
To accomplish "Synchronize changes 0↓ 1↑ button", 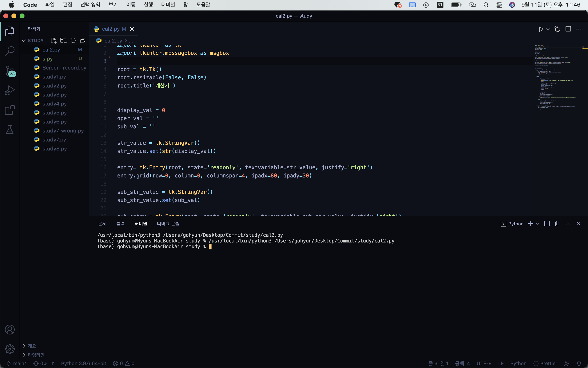I will [x=44, y=363].
